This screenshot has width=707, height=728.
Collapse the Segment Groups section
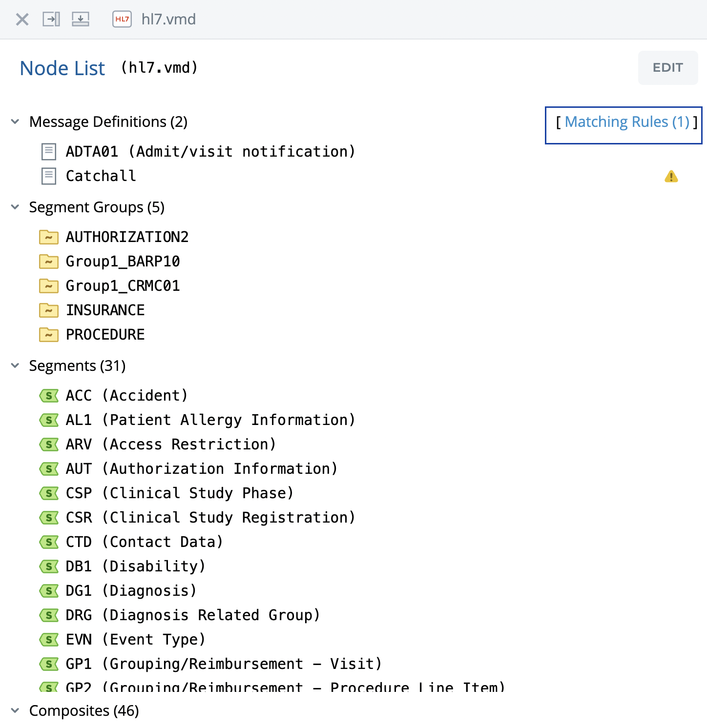pyautogui.click(x=15, y=207)
